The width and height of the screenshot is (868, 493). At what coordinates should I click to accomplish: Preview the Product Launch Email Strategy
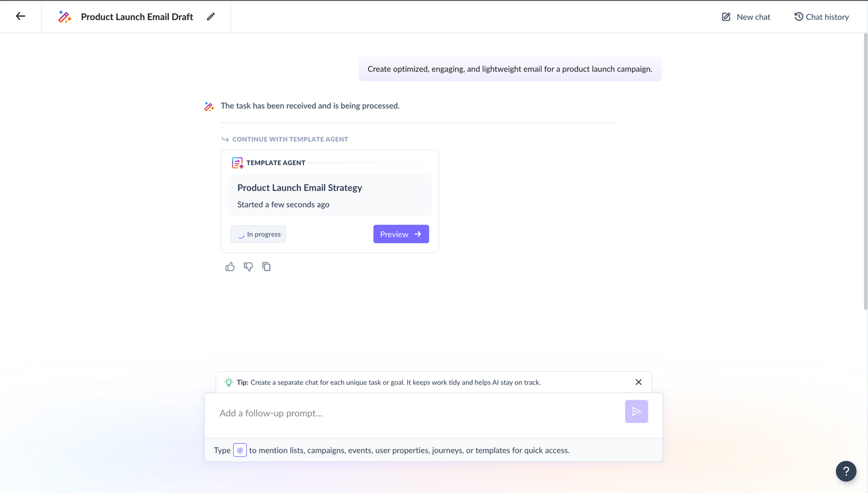click(x=401, y=234)
